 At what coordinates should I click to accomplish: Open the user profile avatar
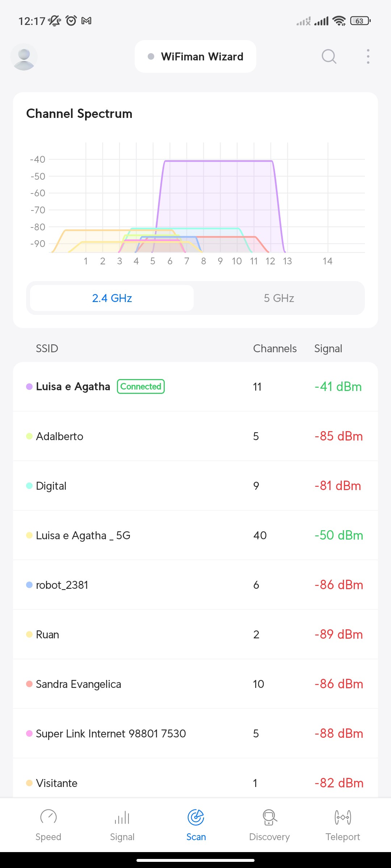[x=24, y=57]
